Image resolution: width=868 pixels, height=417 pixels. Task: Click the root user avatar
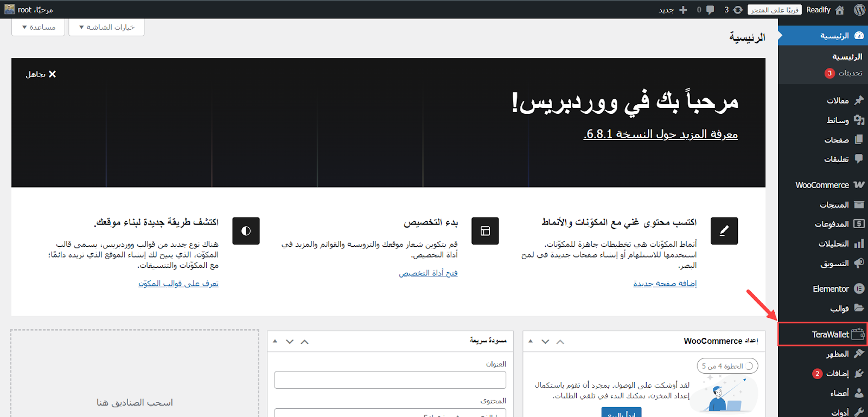click(10, 9)
